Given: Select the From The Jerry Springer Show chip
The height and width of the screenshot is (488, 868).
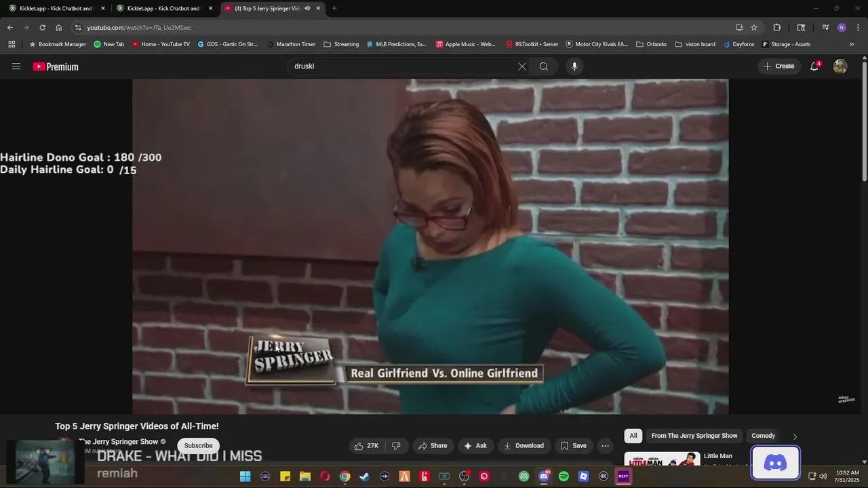Looking at the screenshot, I should point(694,436).
